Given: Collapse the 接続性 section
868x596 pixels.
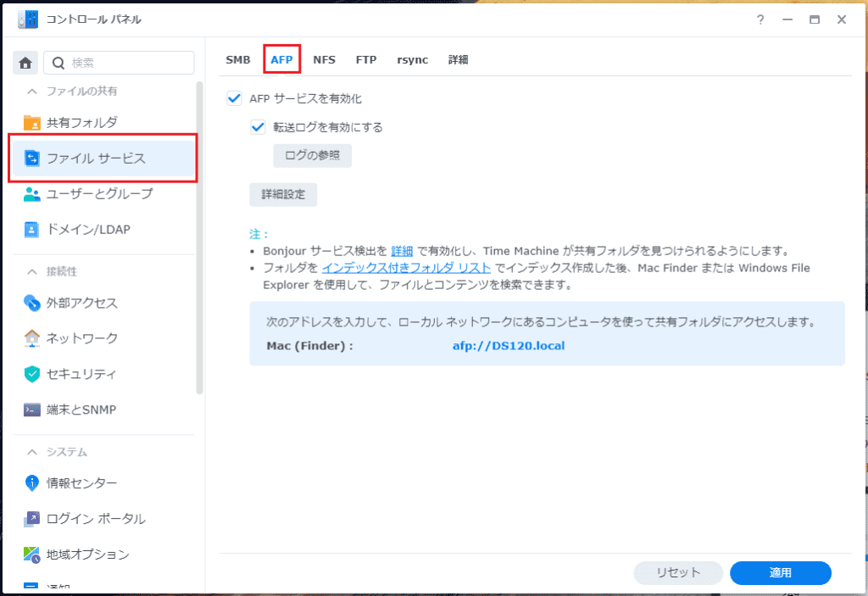Looking at the screenshot, I should (32, 271).
